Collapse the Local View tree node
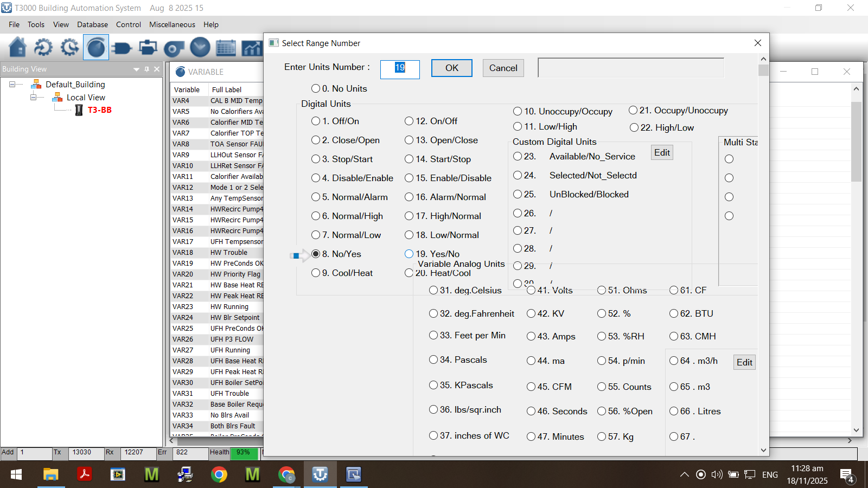The image size is (868, 488). click(x=34, y=98)
